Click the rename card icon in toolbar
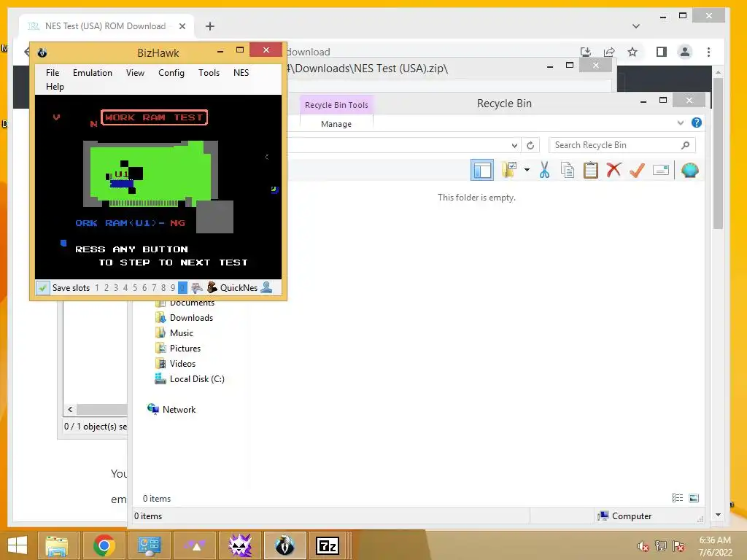 coord(661,170)
